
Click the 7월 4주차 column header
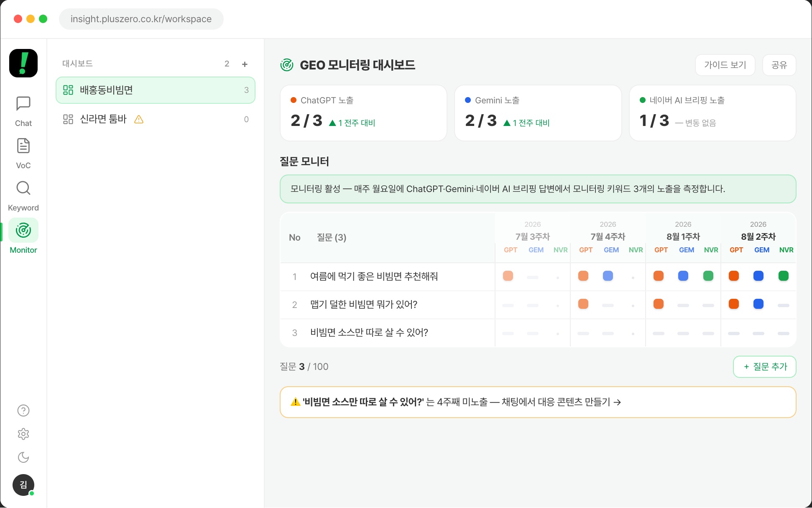(608, 236)
